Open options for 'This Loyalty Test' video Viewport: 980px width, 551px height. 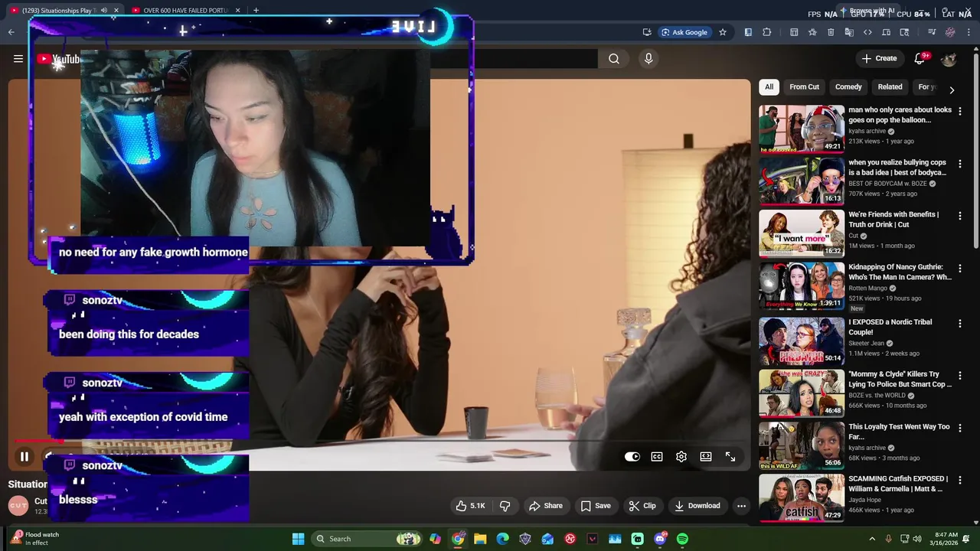pos(960,429)
